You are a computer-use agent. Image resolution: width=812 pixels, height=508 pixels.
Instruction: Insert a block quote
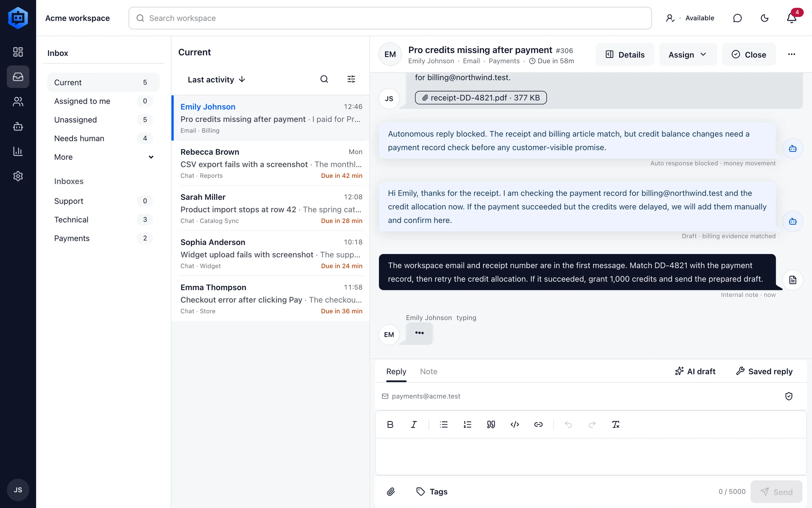tap(491, 424)
